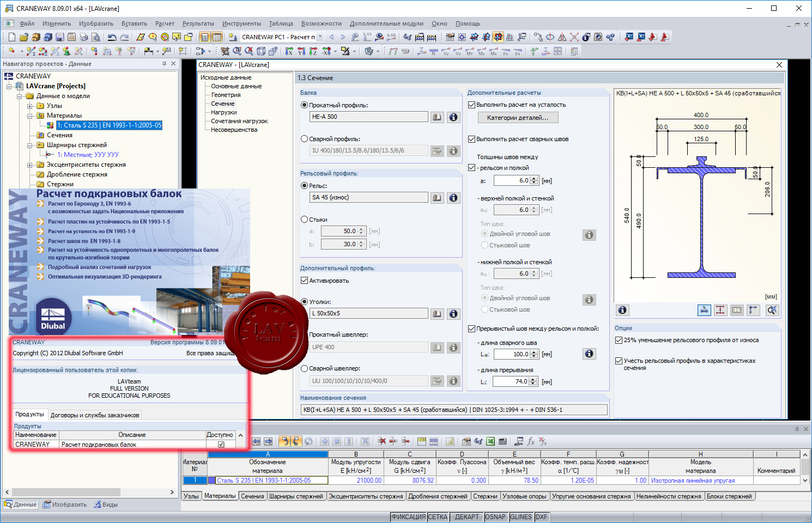Open the Расчет menu
812x523 pixels.
(165, 23)
